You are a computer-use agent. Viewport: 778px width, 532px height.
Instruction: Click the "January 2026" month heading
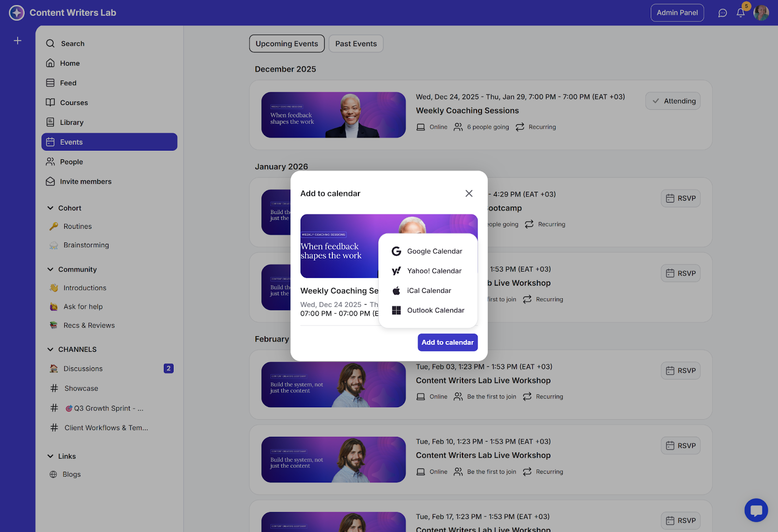point(282,167)
